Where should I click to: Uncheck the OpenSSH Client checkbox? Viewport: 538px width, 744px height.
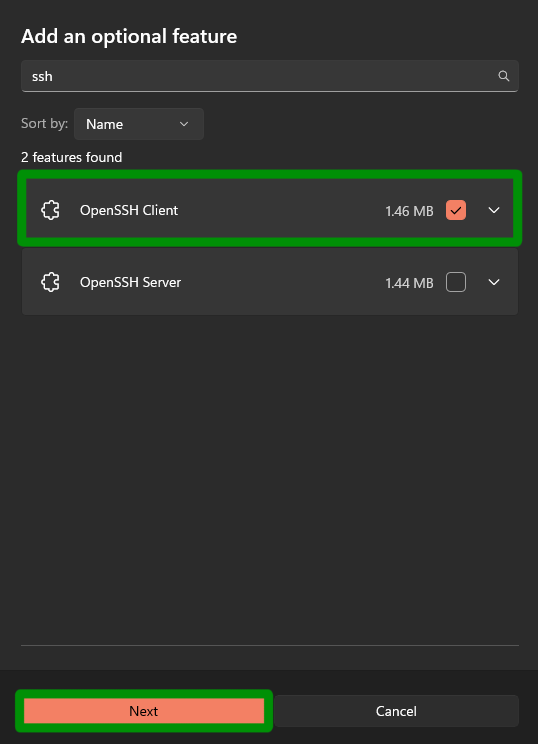(456, 210)
